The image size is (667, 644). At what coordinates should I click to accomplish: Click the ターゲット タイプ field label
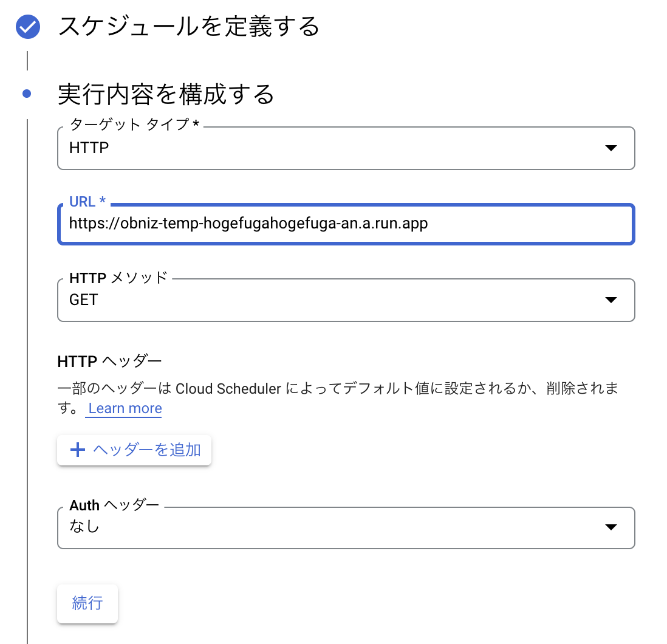[x=134, y=125]
